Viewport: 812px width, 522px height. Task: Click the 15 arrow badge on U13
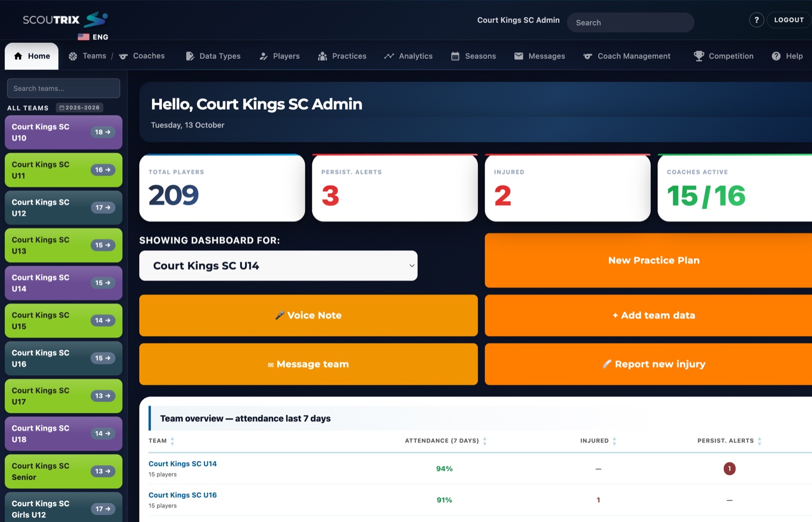pyautogui.click(x=103, y=245)
